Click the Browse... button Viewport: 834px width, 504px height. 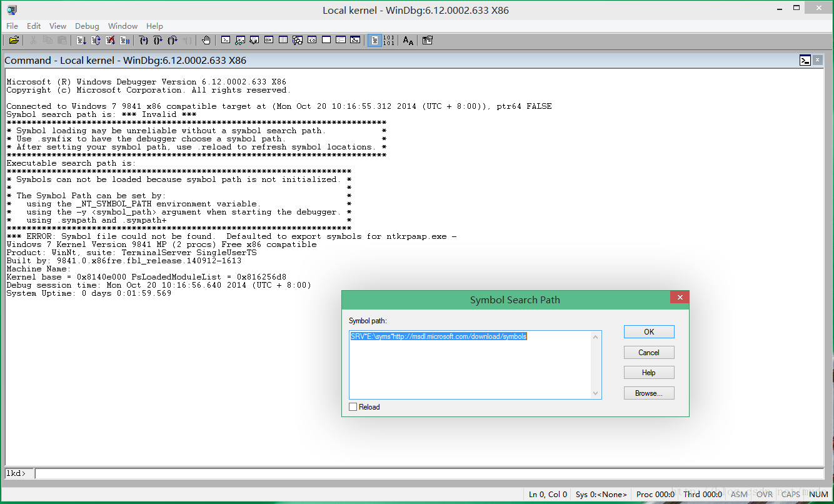[x=649, y=393]
